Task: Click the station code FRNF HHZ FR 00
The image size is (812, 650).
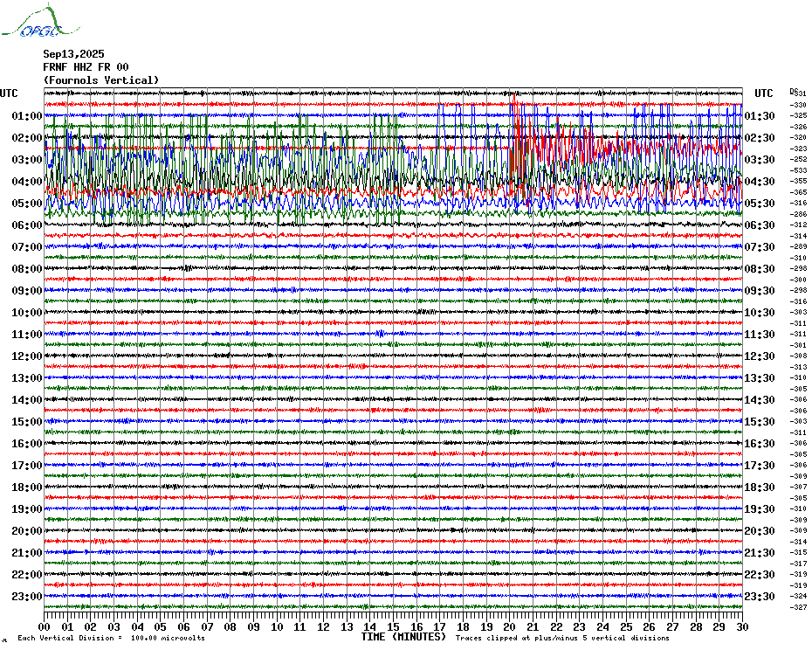Action: pos(86,67)
